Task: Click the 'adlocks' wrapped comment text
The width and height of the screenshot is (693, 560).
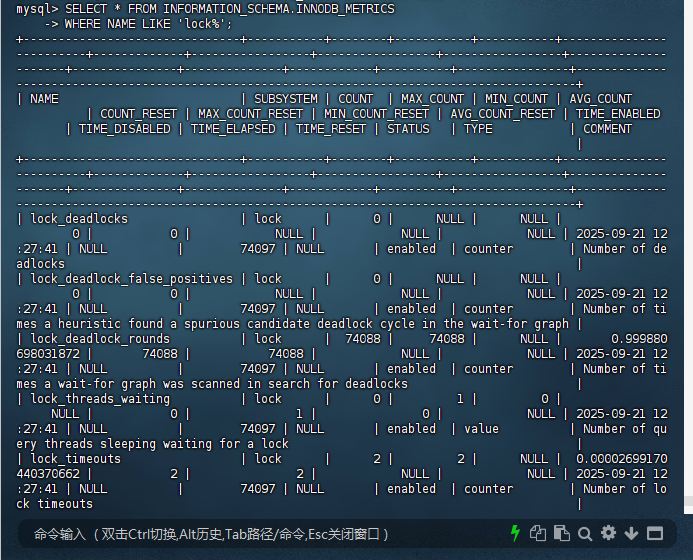Action: coord(41,264)
